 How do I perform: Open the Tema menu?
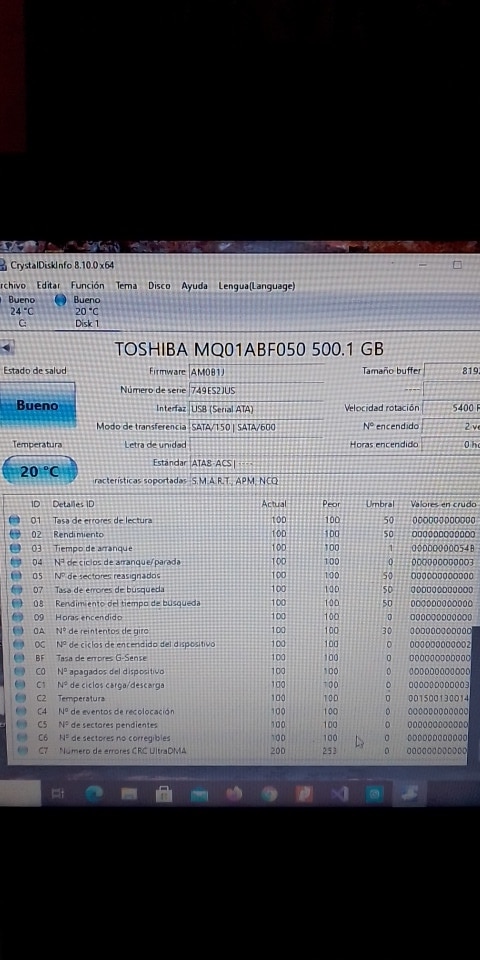pos(127,285)
